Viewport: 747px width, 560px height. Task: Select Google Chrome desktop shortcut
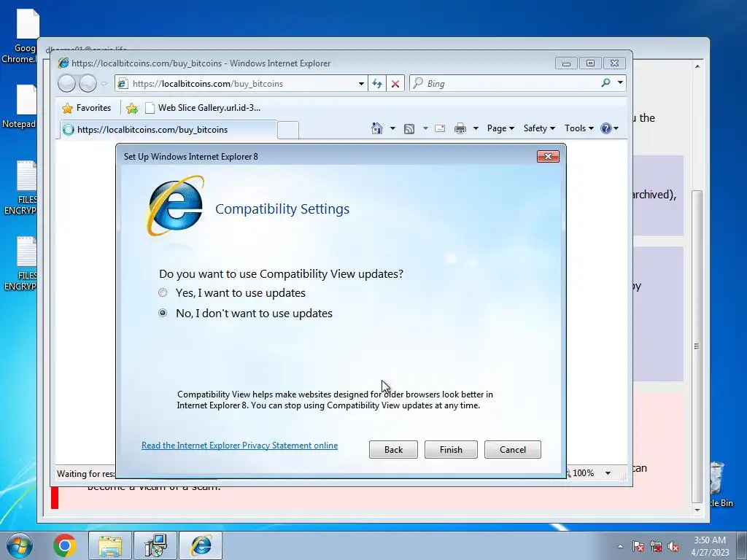pos(19,36)
